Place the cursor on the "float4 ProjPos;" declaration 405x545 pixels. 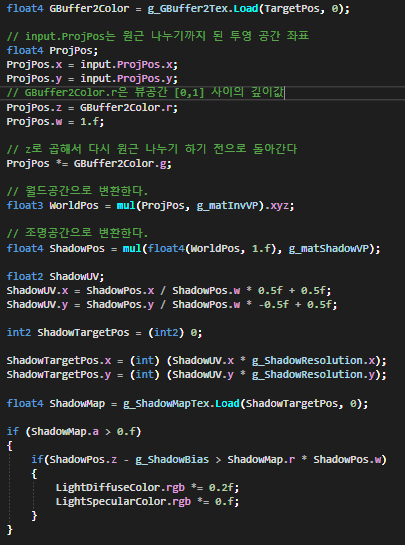coord(52,51)
